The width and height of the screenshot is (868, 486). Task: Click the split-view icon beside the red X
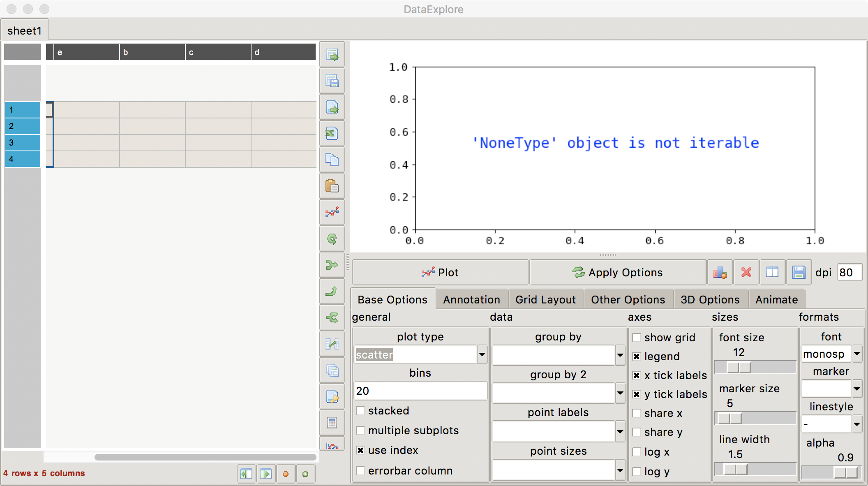(x=772, y=272)
